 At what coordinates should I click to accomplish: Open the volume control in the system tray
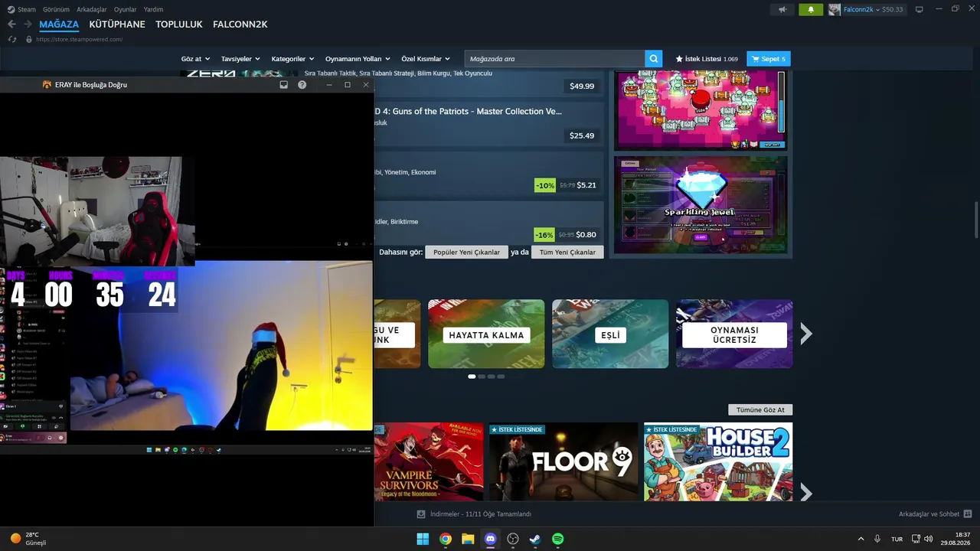click(929, 539)
